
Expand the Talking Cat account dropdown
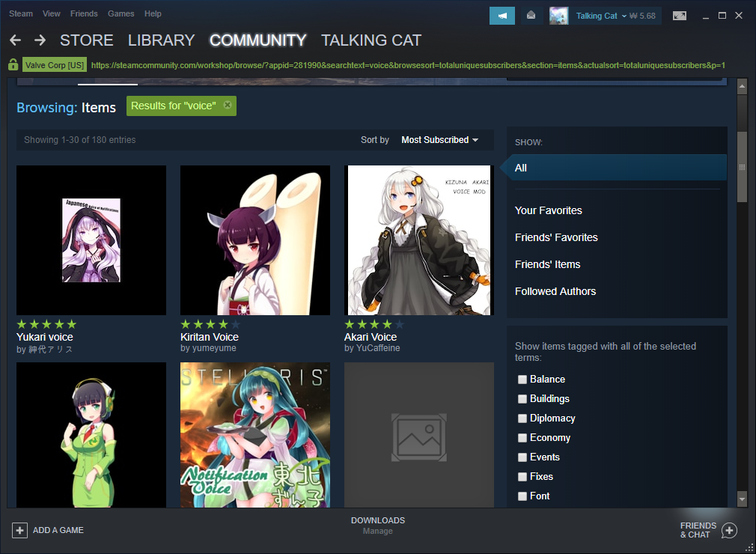[x=601, y=16]
